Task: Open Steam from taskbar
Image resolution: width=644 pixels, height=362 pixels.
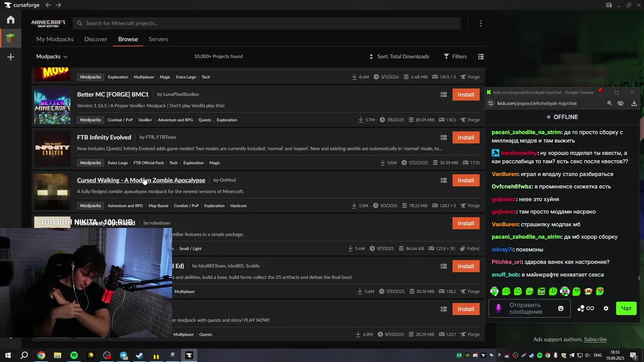Action: [x=140, y=355]
